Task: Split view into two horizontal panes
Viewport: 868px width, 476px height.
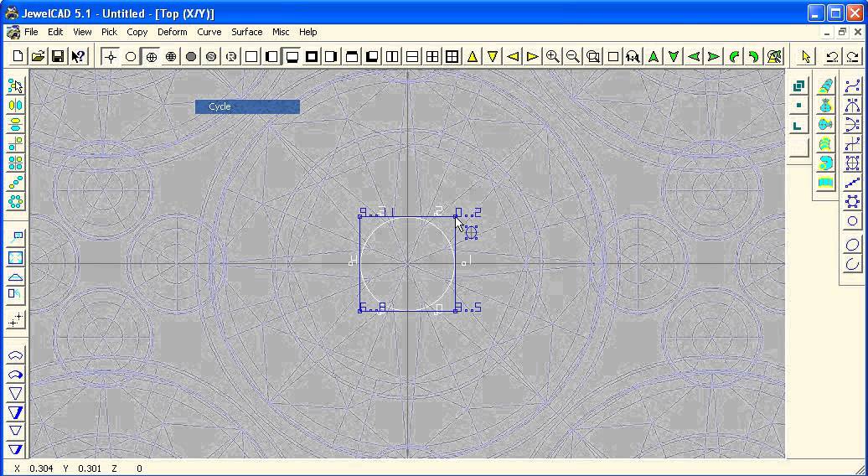Action: point(412,56)
